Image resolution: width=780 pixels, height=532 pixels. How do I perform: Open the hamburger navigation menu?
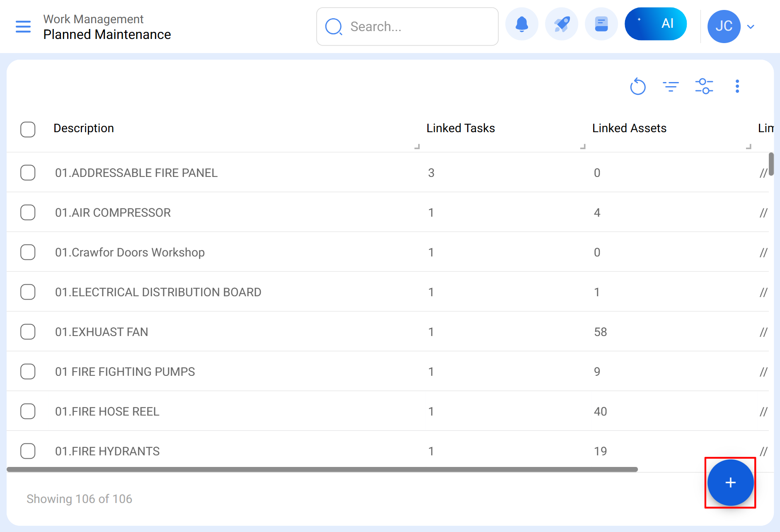[23, 27]
